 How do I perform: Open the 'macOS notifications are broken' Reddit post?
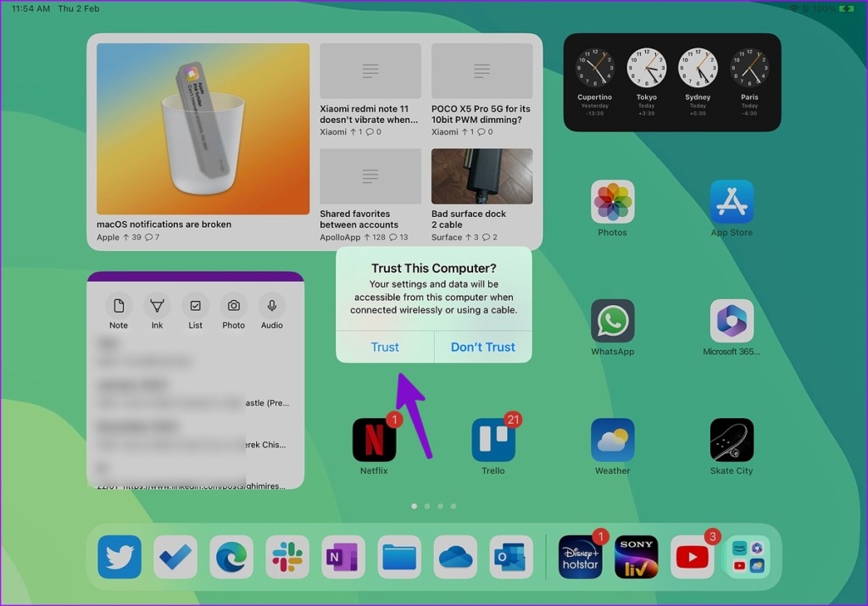[202, 127]
